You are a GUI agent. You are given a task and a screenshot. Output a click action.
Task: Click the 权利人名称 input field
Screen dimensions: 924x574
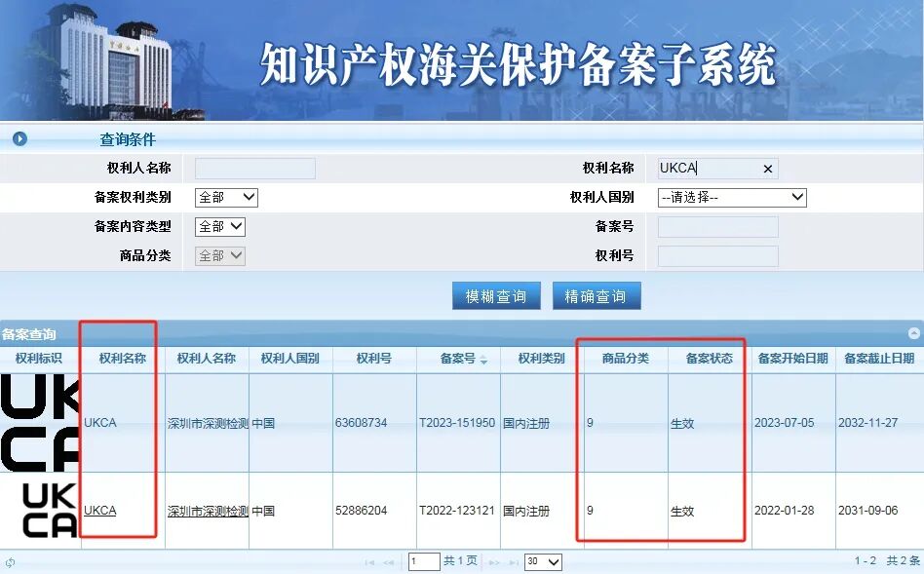click(255, 169)
